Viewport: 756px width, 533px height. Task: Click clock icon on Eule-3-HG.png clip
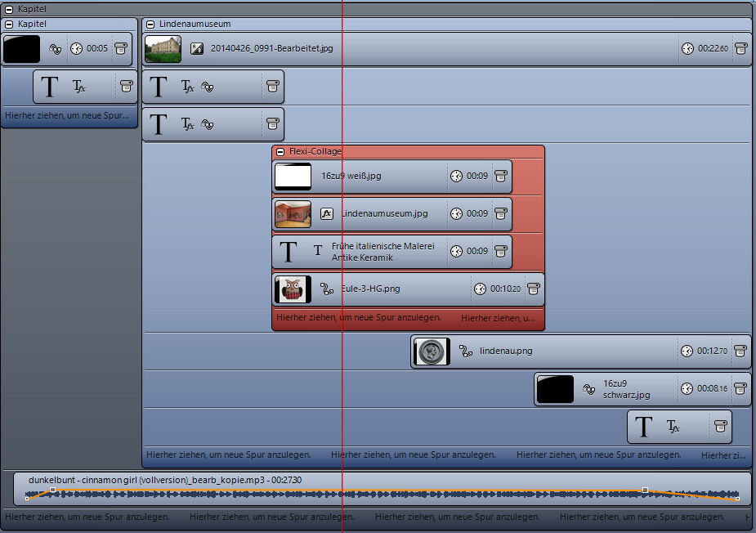click(x=480, y=289)
